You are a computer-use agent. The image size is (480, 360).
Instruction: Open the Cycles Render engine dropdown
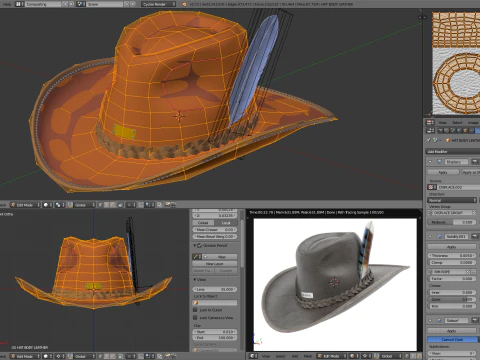click(159, 4)
